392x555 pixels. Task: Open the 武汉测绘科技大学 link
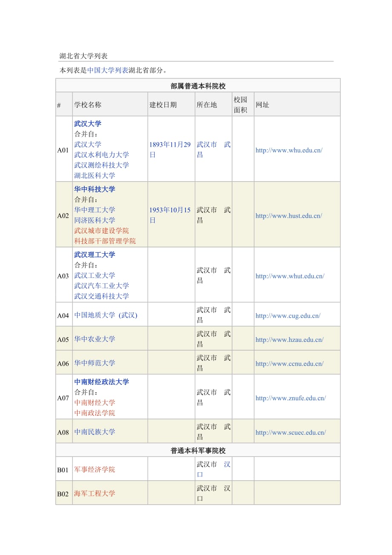(101, 165)
